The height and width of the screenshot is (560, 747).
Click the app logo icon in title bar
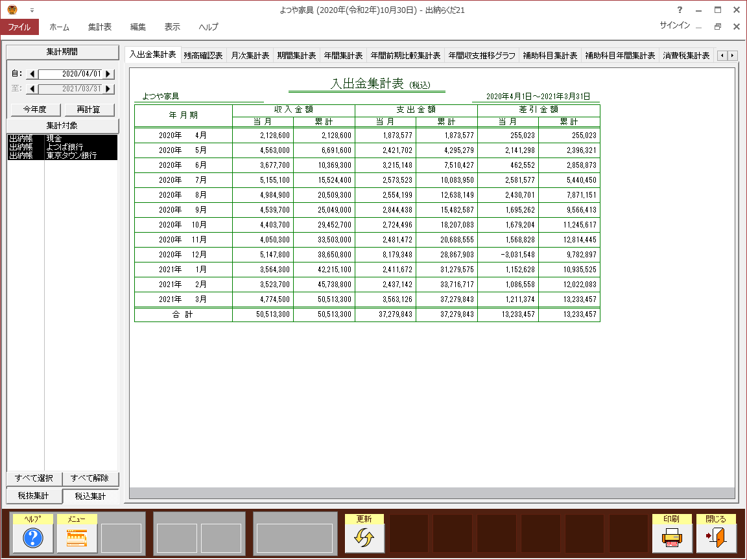pos(12,10)
